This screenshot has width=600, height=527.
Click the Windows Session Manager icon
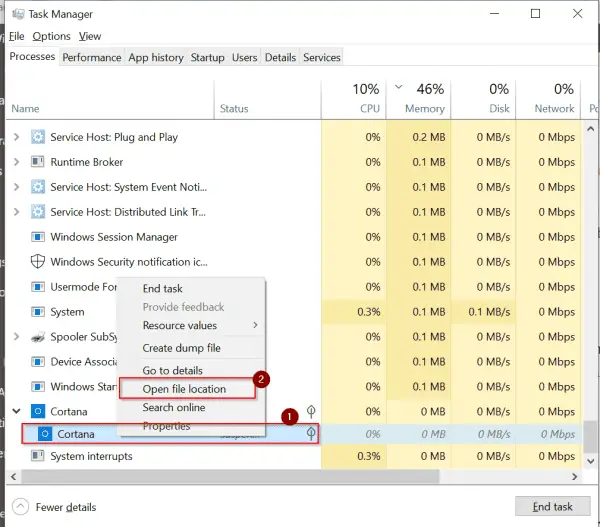click(x=38, y=237)
